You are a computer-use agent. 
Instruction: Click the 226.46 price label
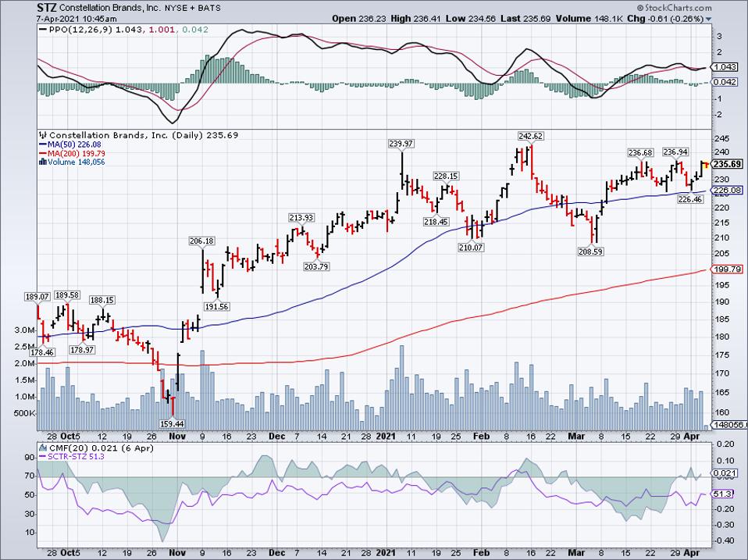click(689, 199)
